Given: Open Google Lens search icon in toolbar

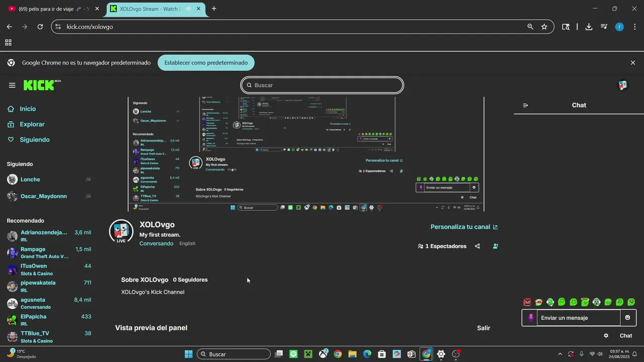Looking at the screenshot, I should 566,27.
